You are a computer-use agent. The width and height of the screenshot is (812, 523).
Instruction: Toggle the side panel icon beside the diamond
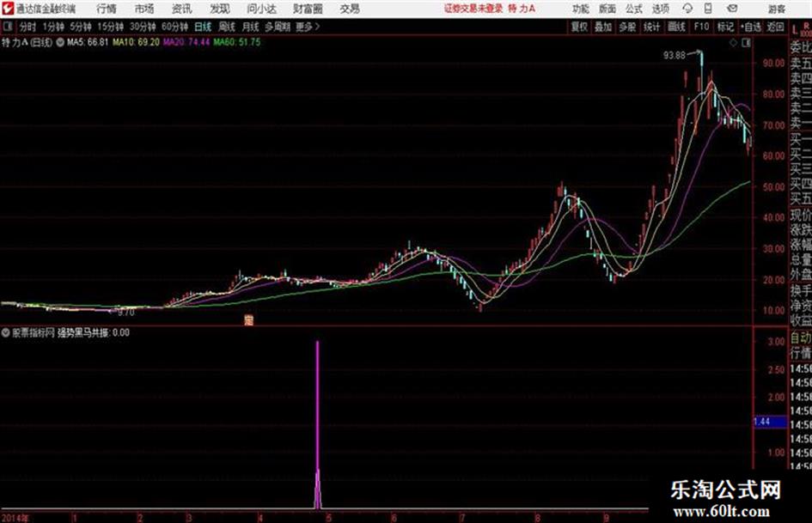[746, 43]
